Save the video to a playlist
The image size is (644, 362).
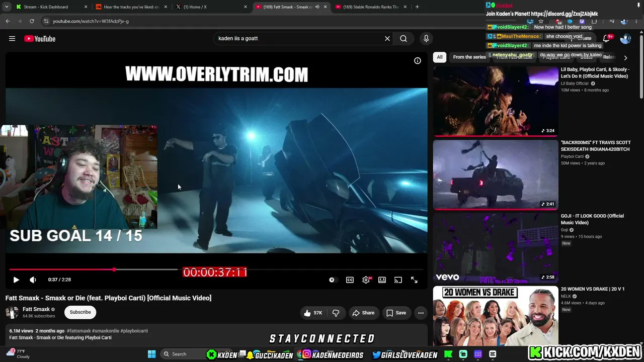396,313
